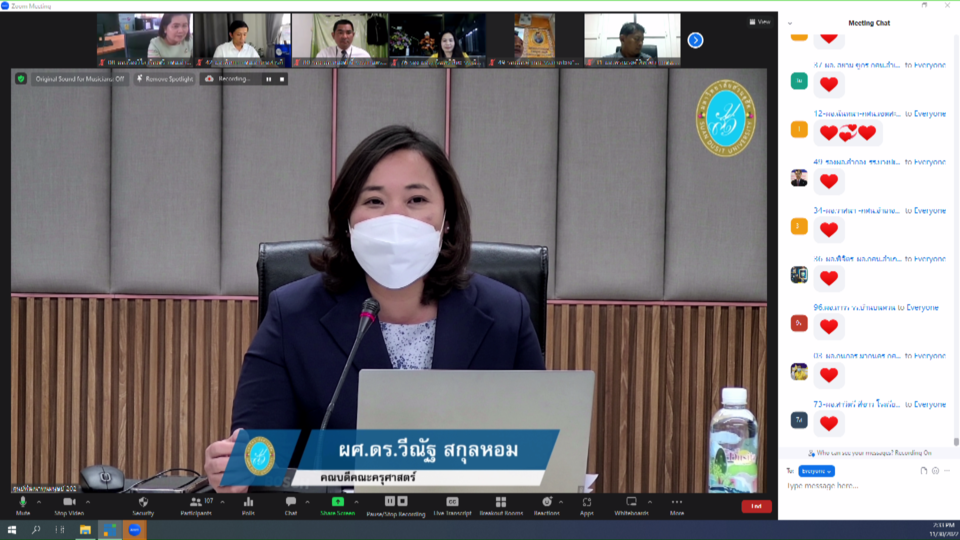Open File Explorer from taskbar
The width and height of the screenshot is (960, 540).
click(x=85, y=530)
